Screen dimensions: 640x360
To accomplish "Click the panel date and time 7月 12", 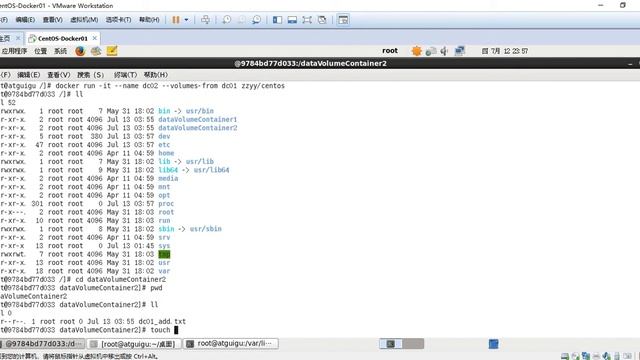I will (x=505, y=51).
